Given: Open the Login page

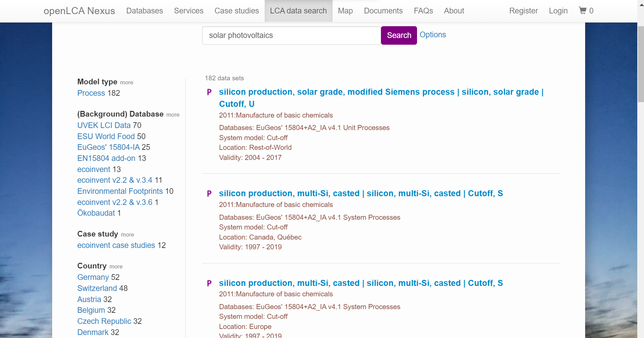Looking at the screenshot, I should [x=558, y=11].
